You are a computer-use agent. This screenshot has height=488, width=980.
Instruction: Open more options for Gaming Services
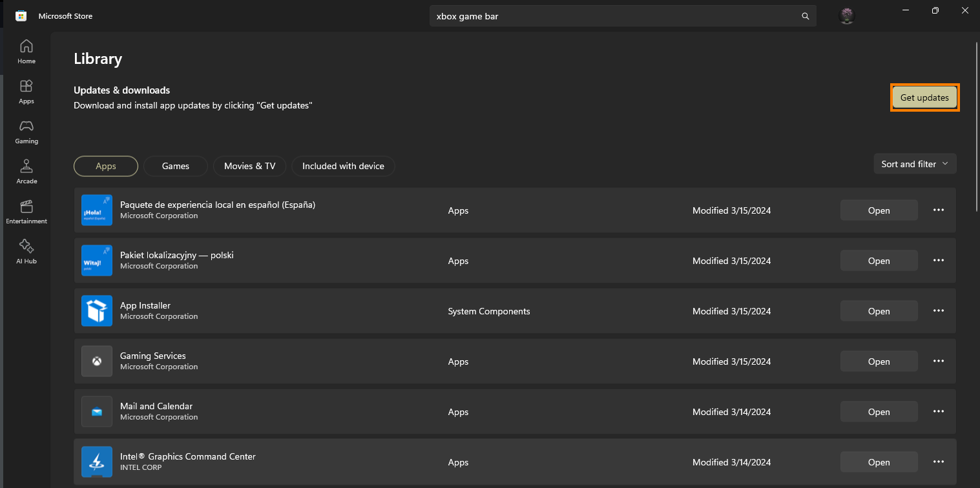pyautogui.click(x=939, y=361)
